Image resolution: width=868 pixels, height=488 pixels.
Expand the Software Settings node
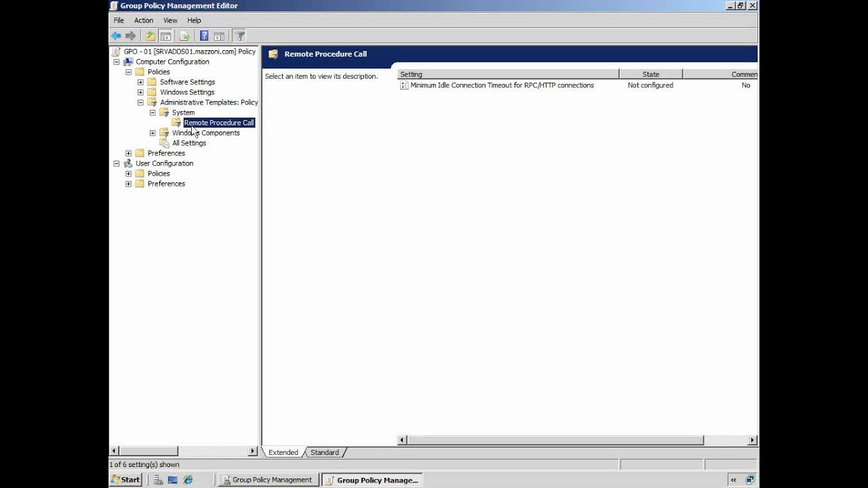tap(140, 82)
